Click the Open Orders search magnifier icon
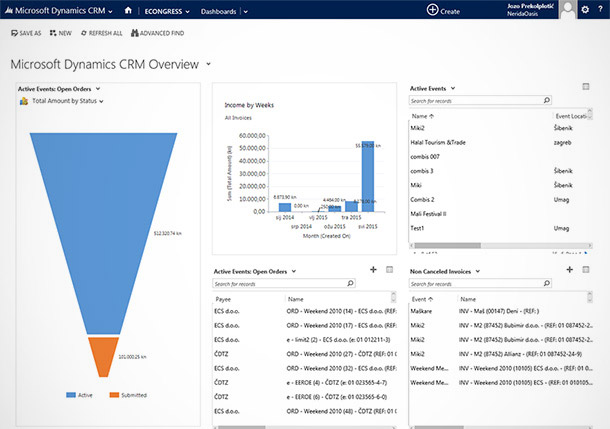 tap(350, 283)
